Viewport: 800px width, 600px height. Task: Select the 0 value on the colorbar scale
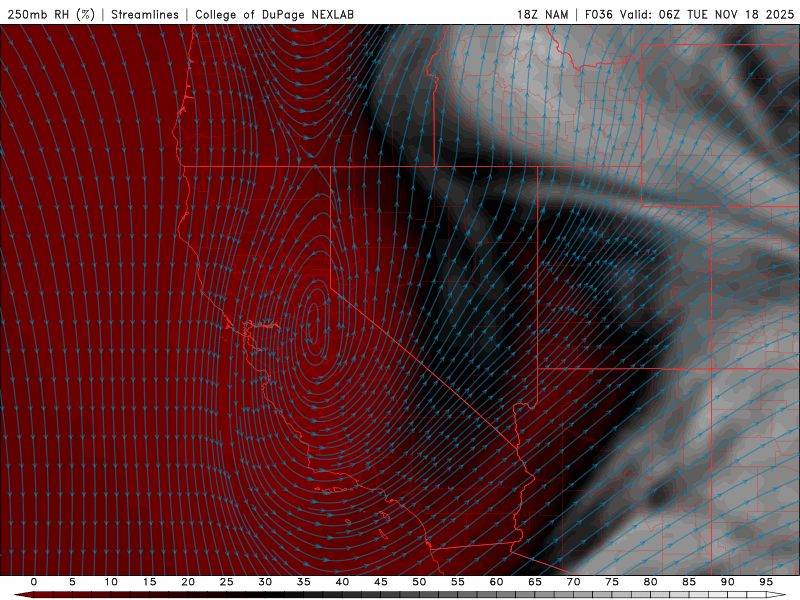34,582
